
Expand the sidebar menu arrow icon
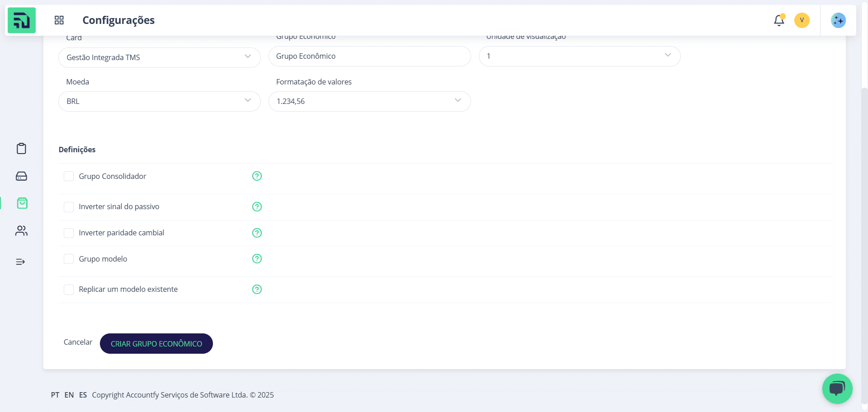click(x=20, y=262)
